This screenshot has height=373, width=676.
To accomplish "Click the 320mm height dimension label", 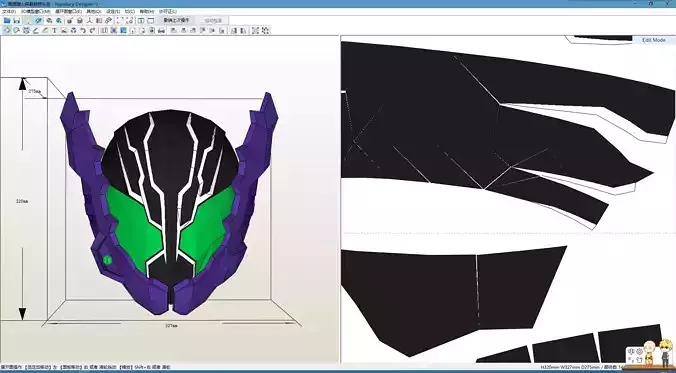I will pyautogui.click(x=22, y=201).
